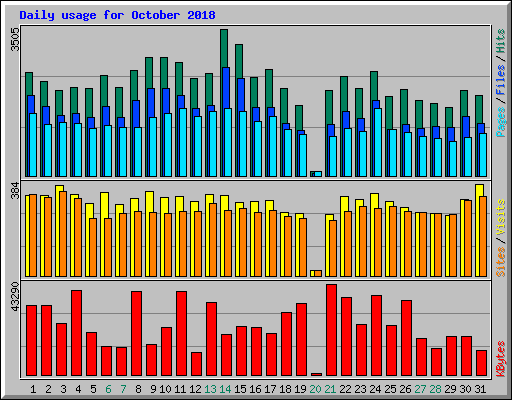Click day 31 on the x-axis

click(x=480, y=389)
